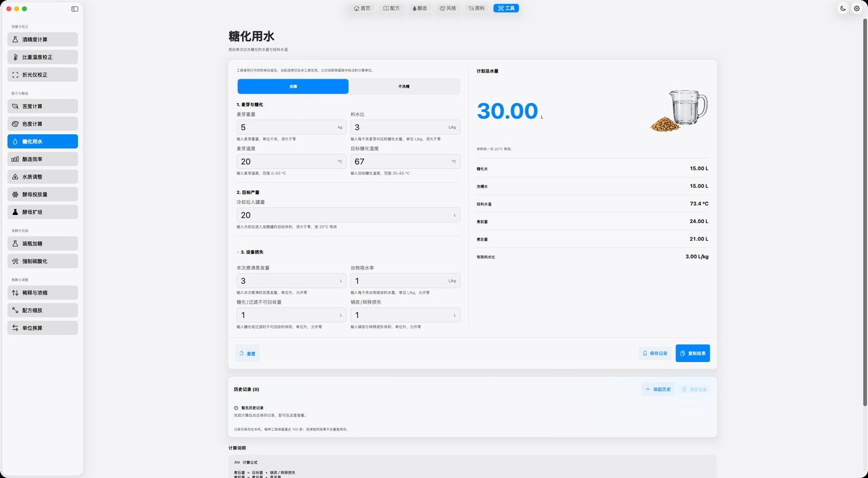The height and width of the screenshot is (478, 868).
Task: Click the 冷却后入罐量 input field
Action: [x=349, y=215]
